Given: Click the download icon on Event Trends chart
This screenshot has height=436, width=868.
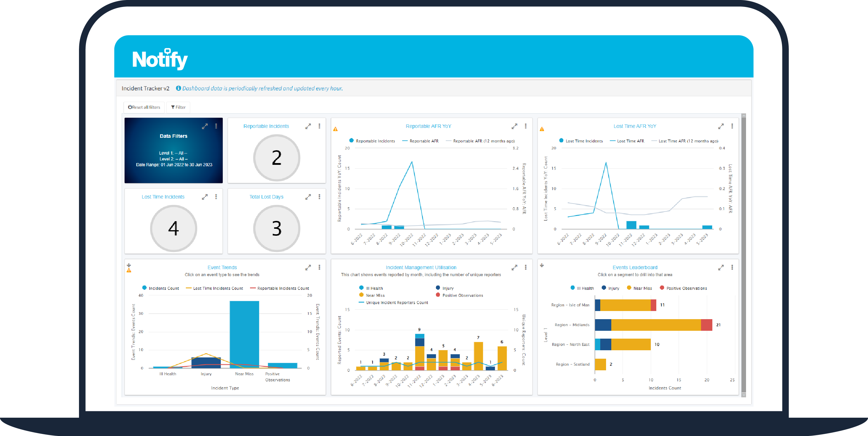Looking at the screenshot, I should (x=129, y=266).
